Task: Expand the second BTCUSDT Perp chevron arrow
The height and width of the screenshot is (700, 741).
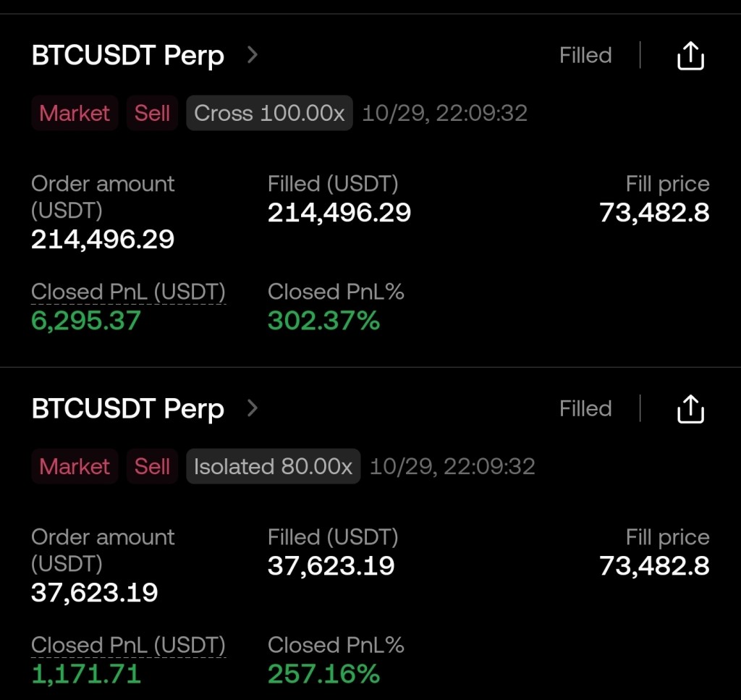Action: (252, 408)
